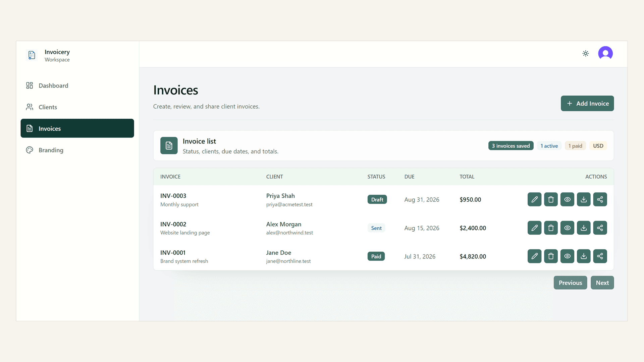Viewport: 644px width, 362px height.
Task: Download invoice INV-0001
Action: [584, 256]
